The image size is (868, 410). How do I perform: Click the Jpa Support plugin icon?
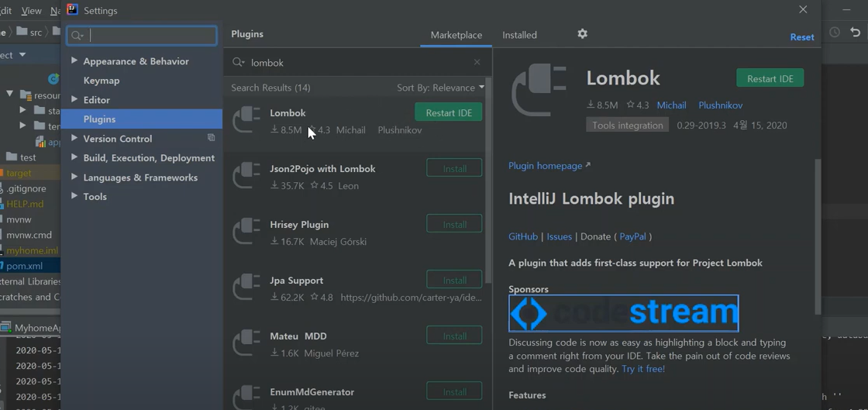click(x=246, y=288)
